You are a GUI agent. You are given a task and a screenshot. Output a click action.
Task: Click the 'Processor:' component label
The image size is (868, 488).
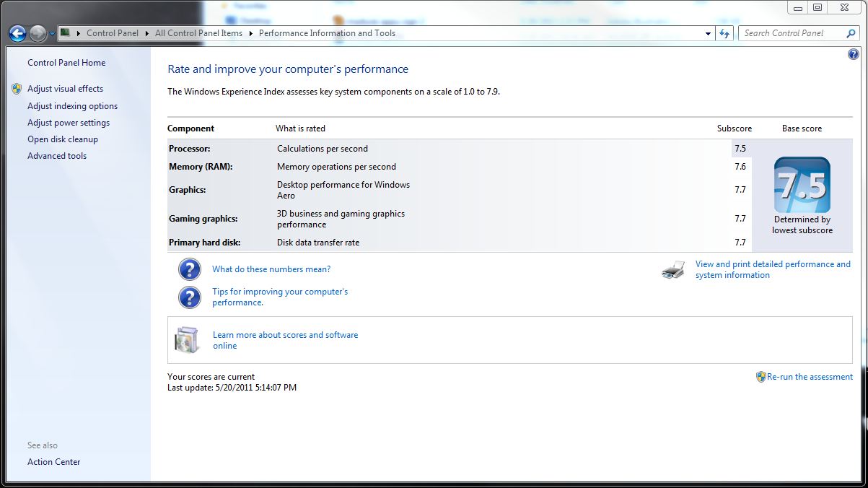[x=190, y=149]
